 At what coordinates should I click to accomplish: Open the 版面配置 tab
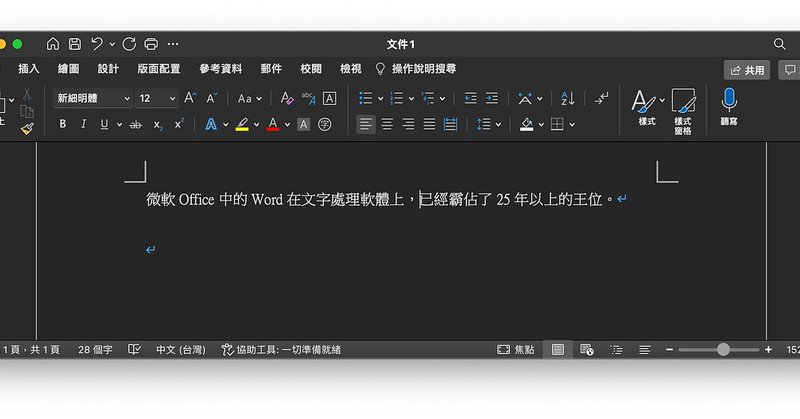click(159, 68)
